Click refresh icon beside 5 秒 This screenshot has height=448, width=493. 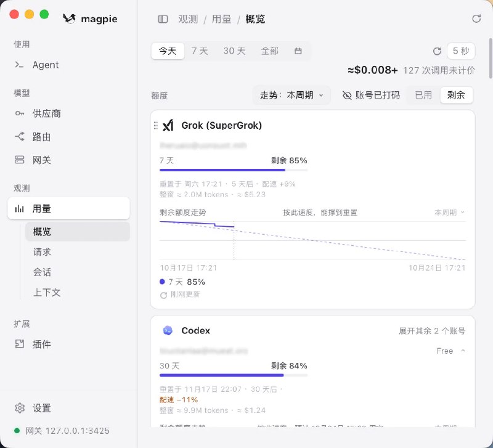point(437,51)
